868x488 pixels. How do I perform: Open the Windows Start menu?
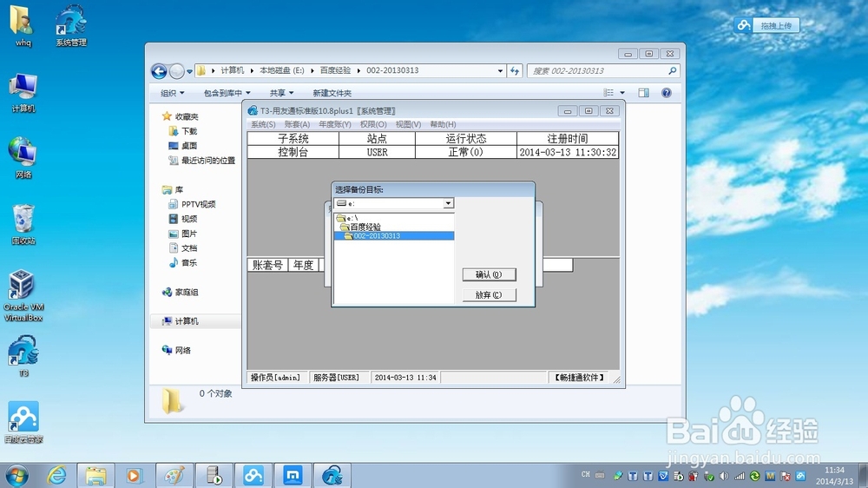pyautogui.click(x=16, y=476)
